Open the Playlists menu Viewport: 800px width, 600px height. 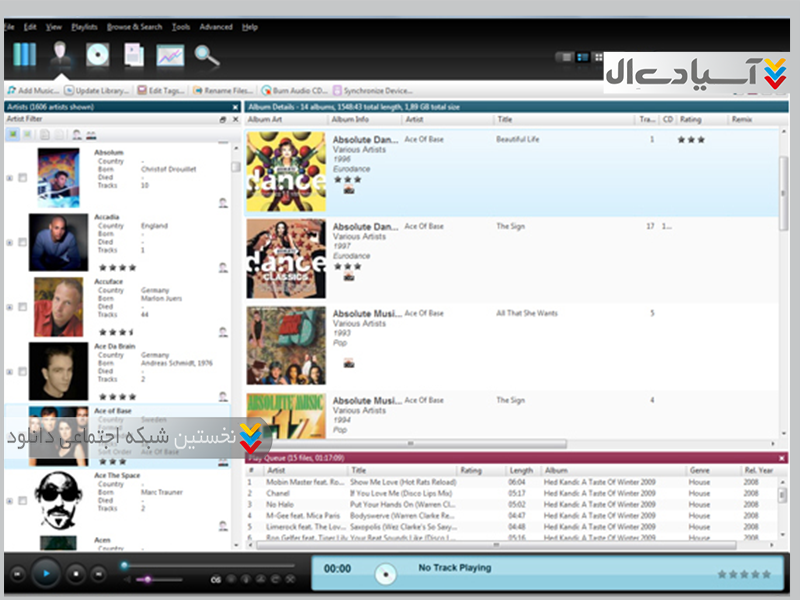(x=84, y=27)
